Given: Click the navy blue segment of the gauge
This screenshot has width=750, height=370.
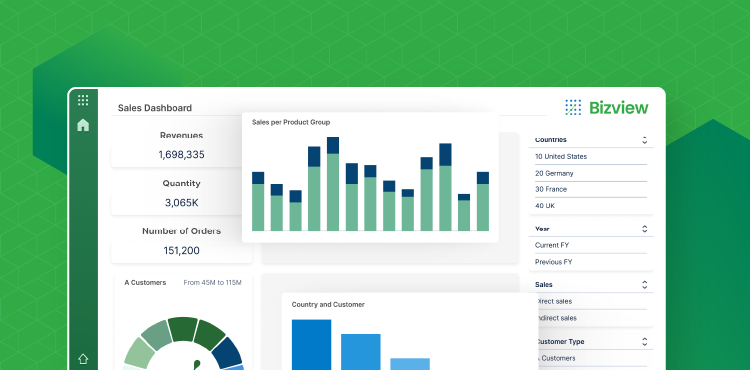Looking at the screenshot, I should (227, 352).
